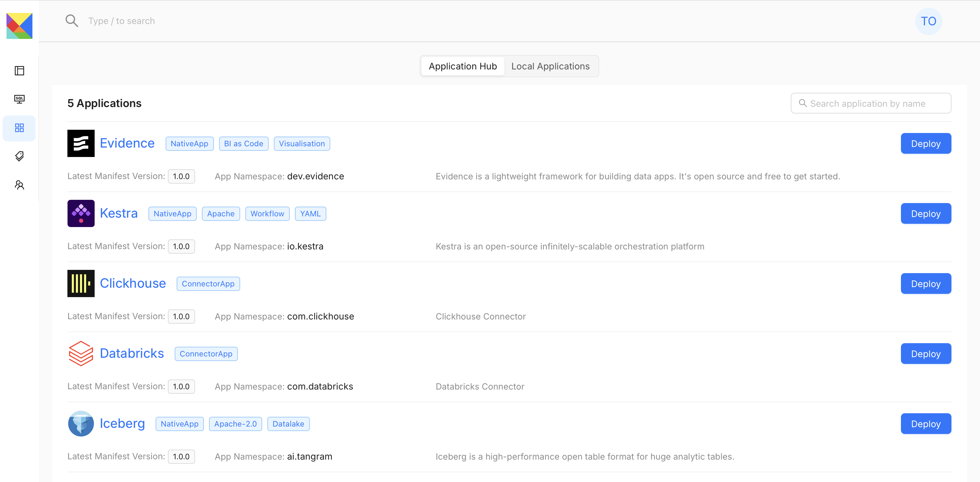
Task: Click Evidence's 1.0.0 version badge
Action: [181, 176]
